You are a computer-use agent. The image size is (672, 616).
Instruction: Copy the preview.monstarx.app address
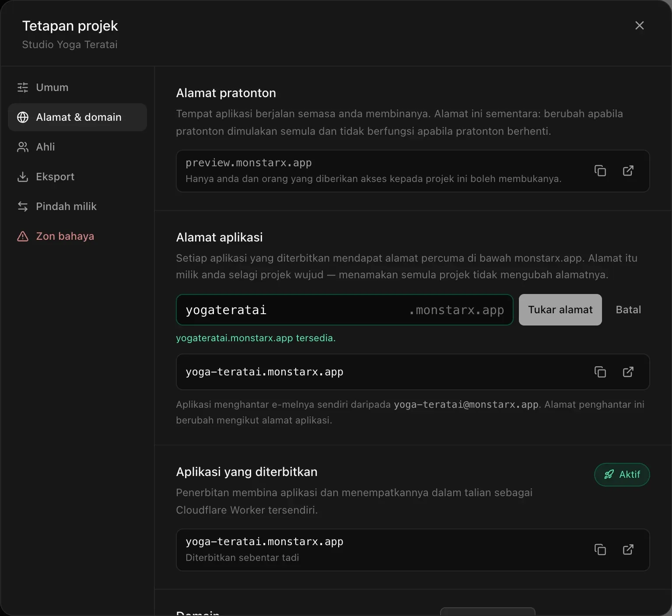tap(600, 171)
